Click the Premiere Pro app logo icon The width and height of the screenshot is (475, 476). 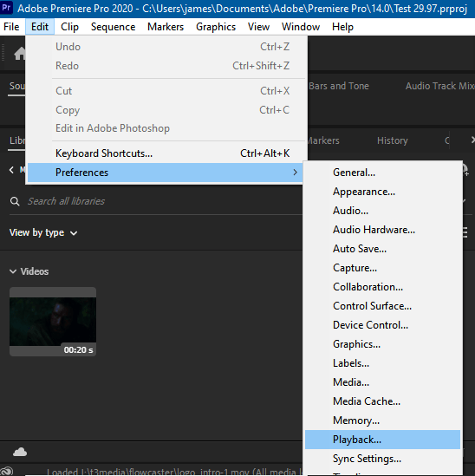click(x=6, y=8)
